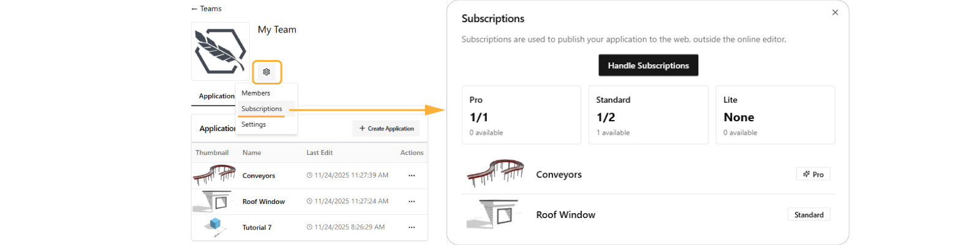Click the Create Application button
This screenshot has width=980, height=245.
tap(386, 129)
